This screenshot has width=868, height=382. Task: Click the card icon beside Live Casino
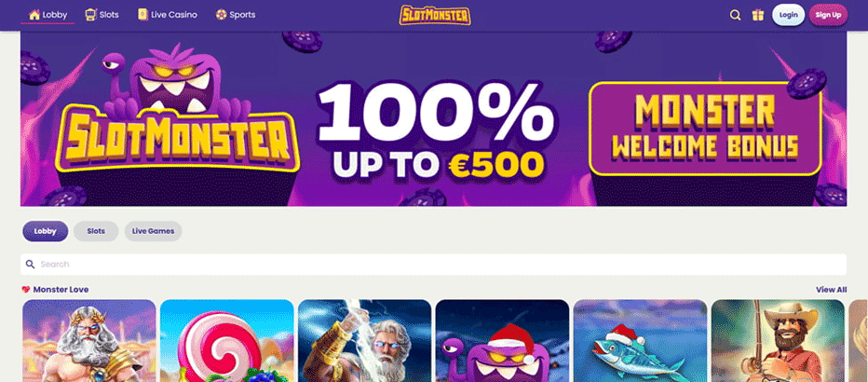click(x=142, y=14)
